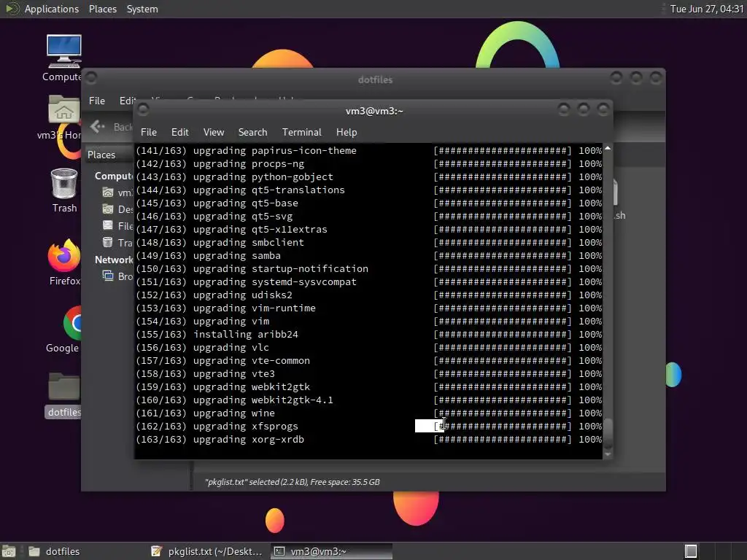Open the Applications menu in top panel

pos(52,9)
